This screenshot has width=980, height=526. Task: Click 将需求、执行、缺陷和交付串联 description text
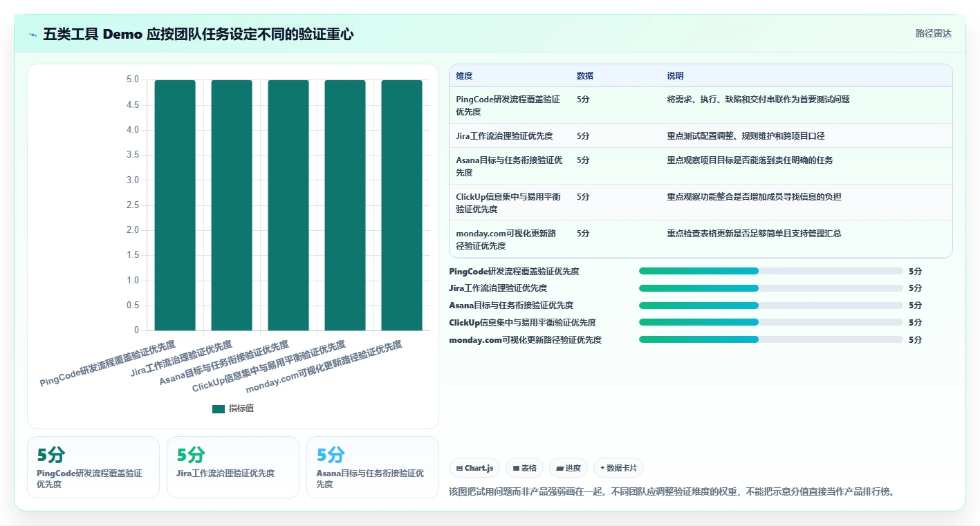pyautogui.click(x=758, y=99)
